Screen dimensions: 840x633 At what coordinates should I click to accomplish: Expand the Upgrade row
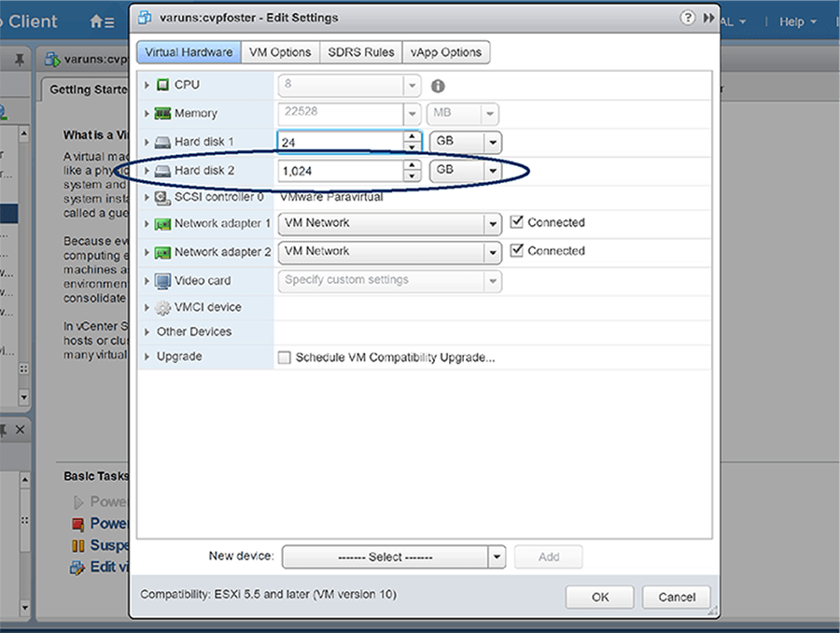pyautogui.click(x=147, y=357)
